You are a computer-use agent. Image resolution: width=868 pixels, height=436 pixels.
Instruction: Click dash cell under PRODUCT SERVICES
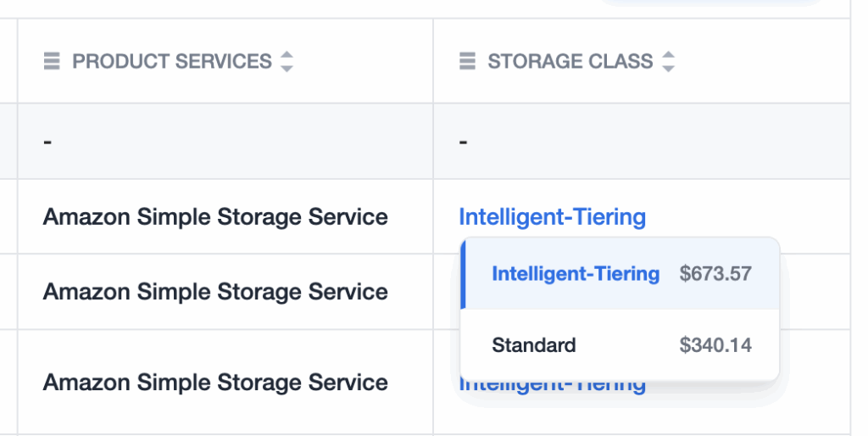225,142
